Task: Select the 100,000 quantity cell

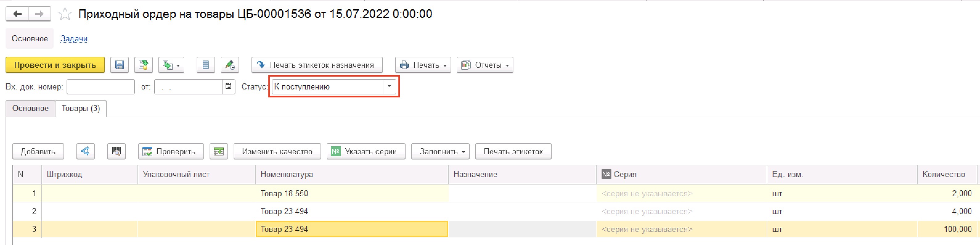Action: click(x=947, y=229)
